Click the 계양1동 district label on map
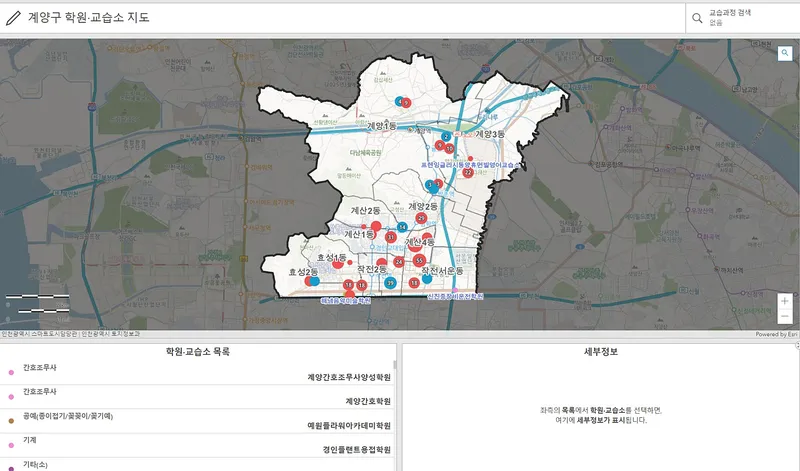 381,126
